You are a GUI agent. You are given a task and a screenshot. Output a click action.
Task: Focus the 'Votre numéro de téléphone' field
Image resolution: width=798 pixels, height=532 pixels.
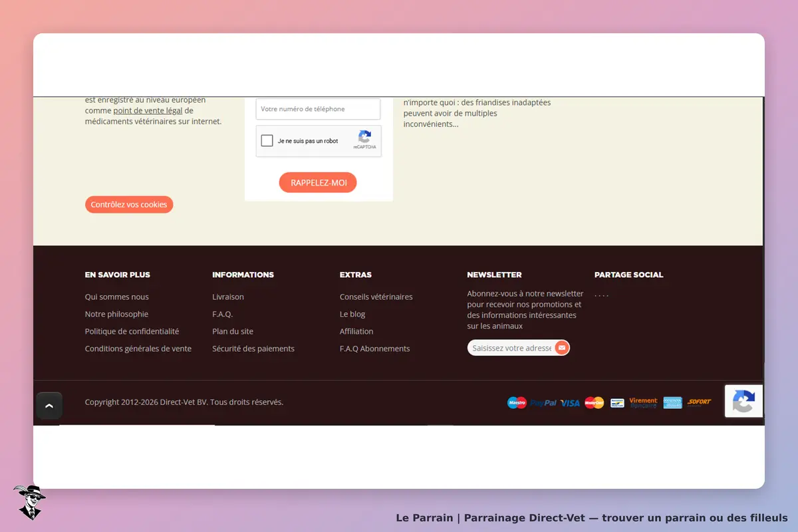pyautogui.click(x=318, y=109)
